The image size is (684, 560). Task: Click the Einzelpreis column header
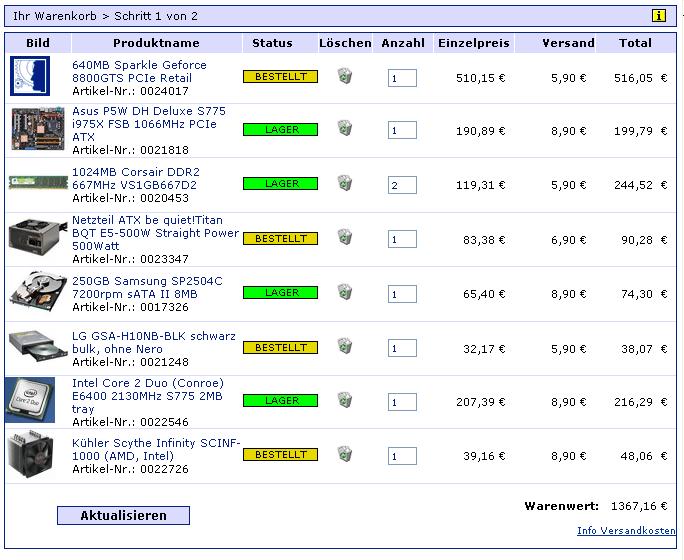(474, 43)
